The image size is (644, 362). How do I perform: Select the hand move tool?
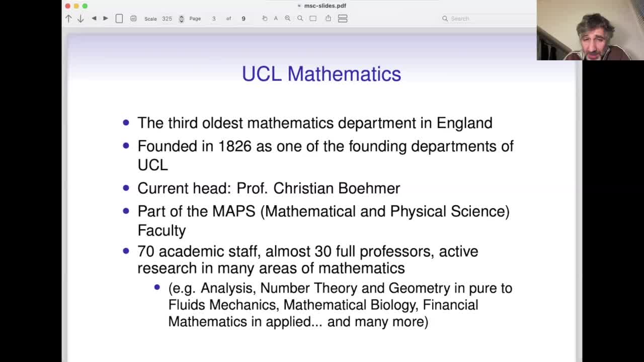coord(265,19)
